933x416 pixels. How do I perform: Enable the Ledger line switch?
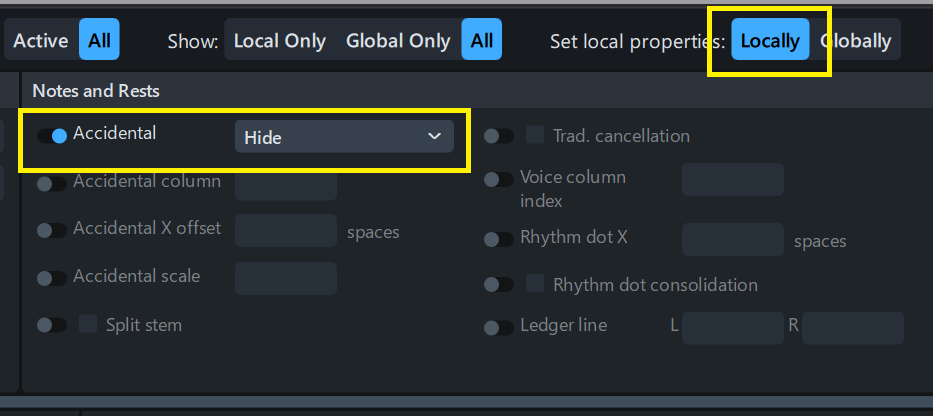[499, 327]
